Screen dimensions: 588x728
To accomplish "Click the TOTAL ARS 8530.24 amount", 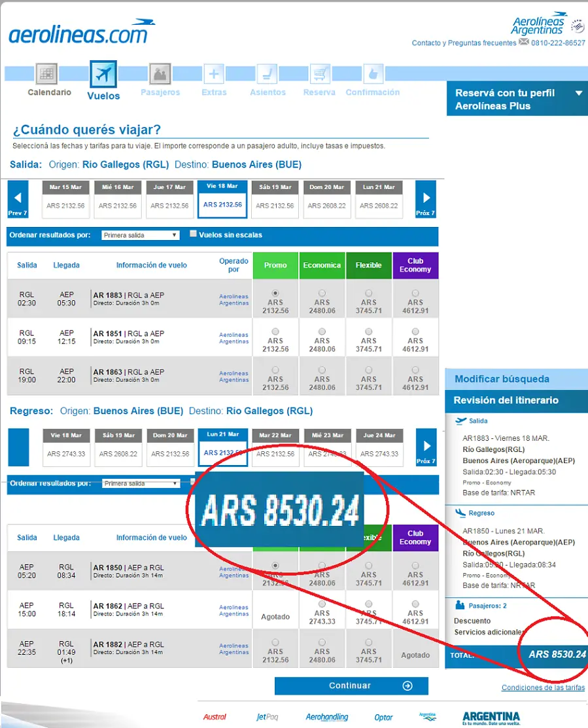I will coord(557,654).
